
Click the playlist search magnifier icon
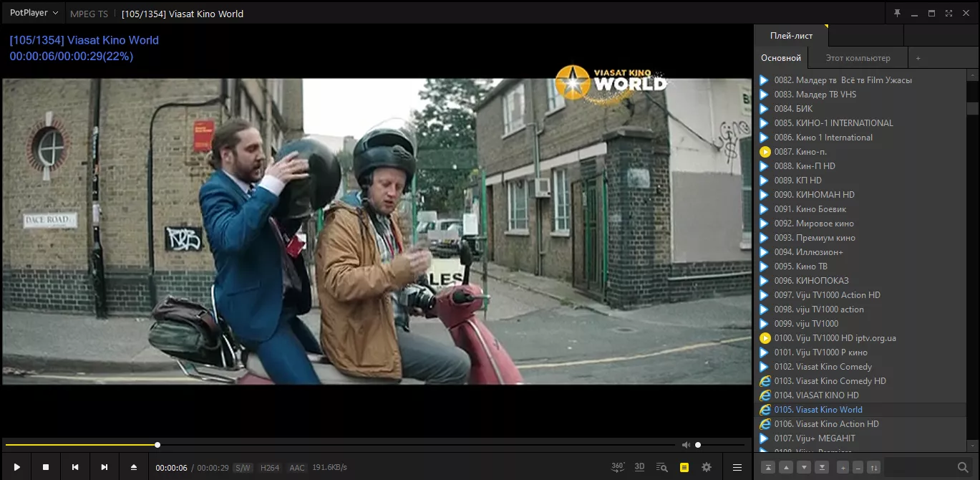pyautogui.click(x=963, y=467)
